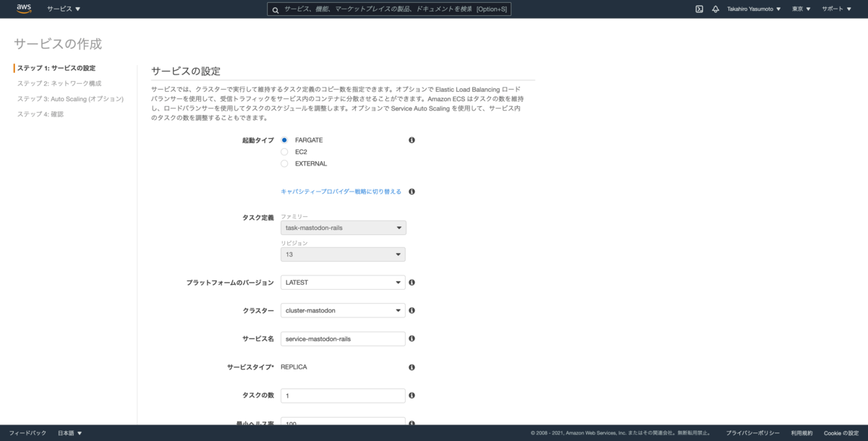Show info for サービスタイプ
Image resolution: width=868 pixels, height=441 pixels.
412,367
